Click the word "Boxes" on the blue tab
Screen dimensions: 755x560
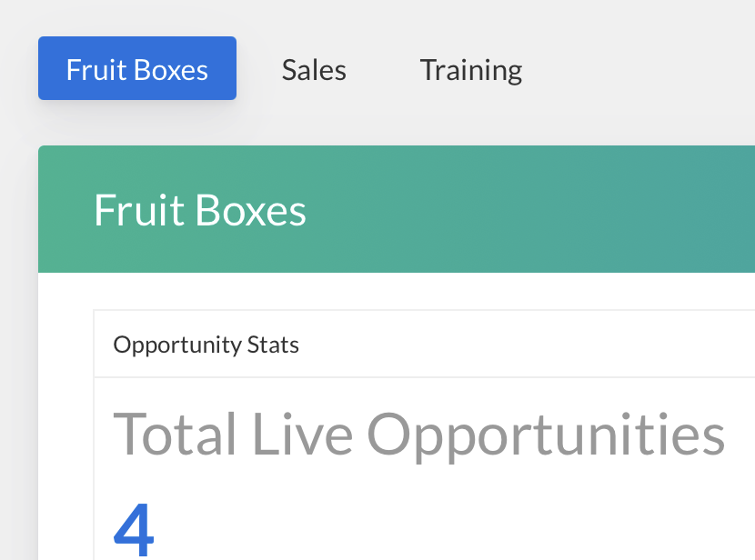(172, 70)
